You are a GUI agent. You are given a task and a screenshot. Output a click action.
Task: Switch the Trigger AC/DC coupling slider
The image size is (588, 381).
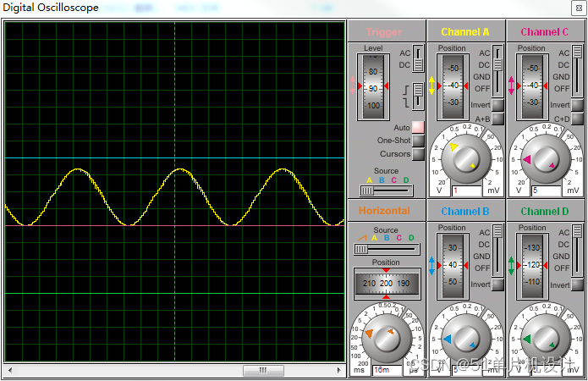pos(418,58)
